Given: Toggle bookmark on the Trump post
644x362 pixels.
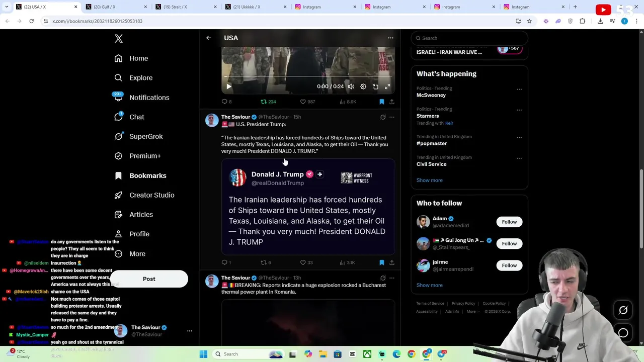Looking at the screenshot, I should point(381,262).
